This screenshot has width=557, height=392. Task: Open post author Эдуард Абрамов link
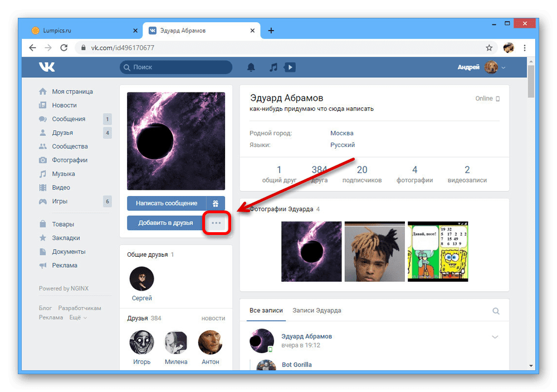[x=306, y=336]
